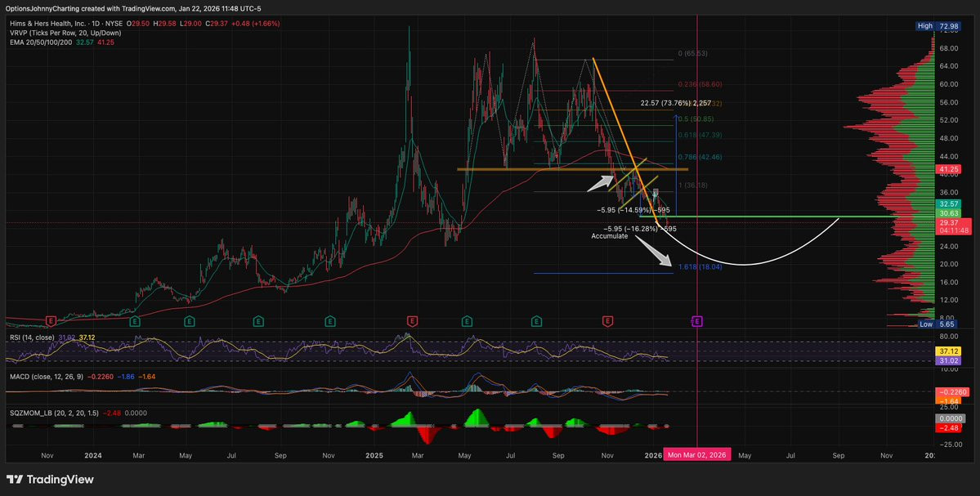
Task: Select the VRVP indicator legend
Action: pos(65,33)
